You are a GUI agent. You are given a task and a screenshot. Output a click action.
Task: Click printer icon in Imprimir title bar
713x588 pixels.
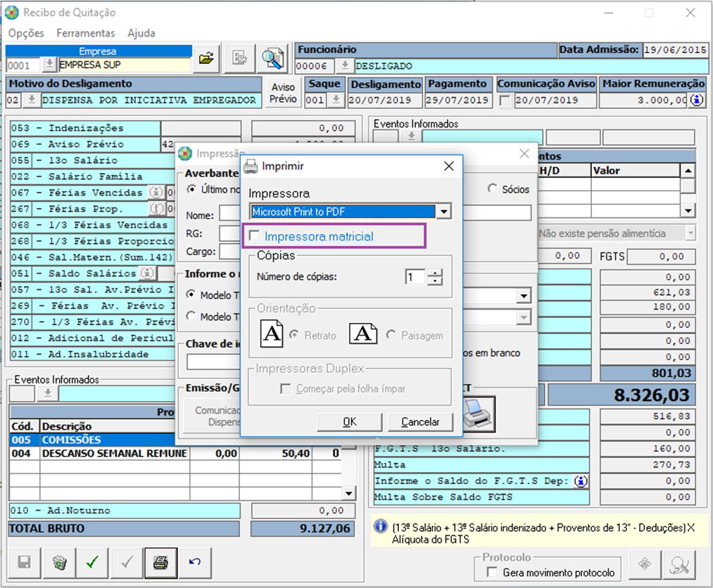(x=250, y=166)
